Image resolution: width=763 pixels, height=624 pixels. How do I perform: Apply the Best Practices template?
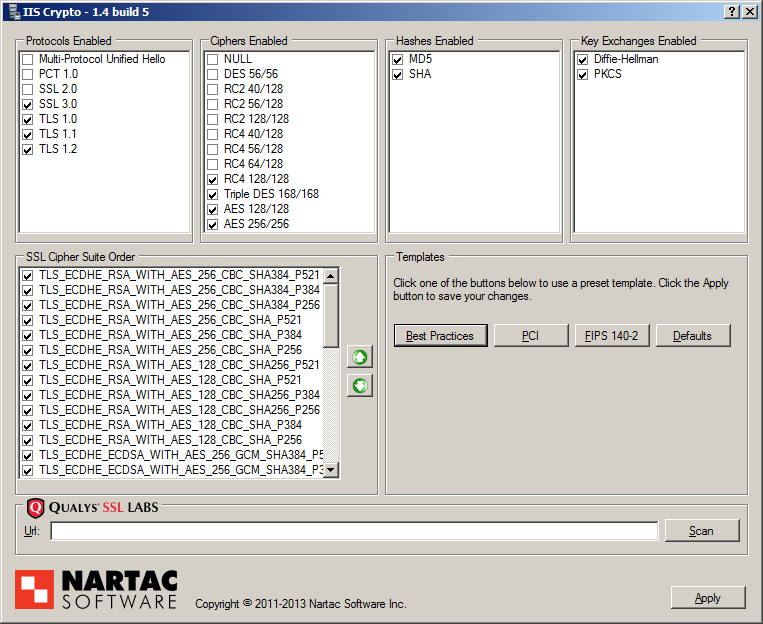tap(440, 336)
